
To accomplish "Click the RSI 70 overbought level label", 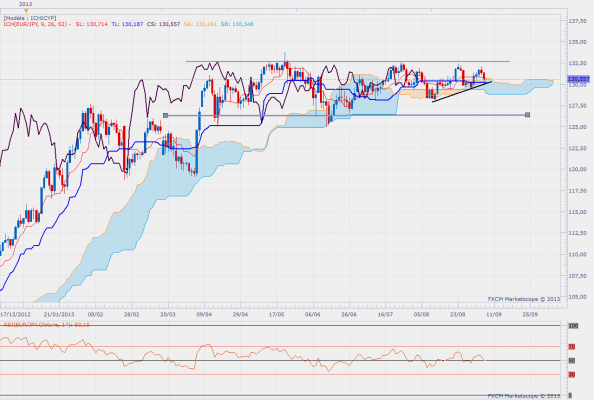I will pos(572,347).
